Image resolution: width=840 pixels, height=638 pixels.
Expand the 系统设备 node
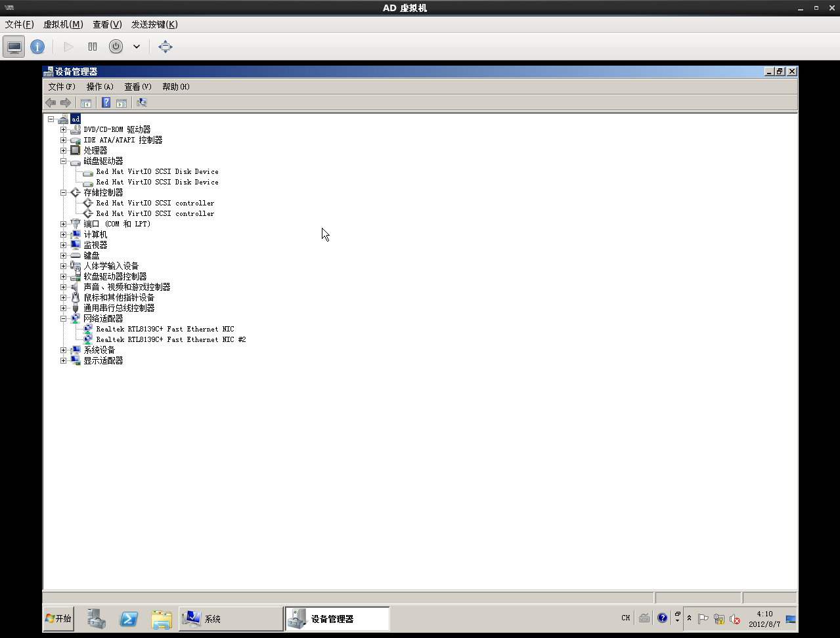(x=63, y=350)
